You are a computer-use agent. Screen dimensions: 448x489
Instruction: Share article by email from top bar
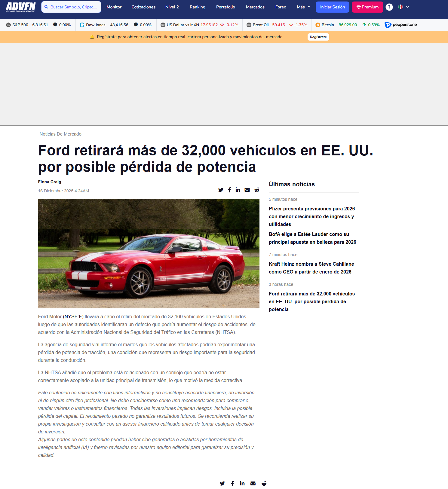point(247,190)
